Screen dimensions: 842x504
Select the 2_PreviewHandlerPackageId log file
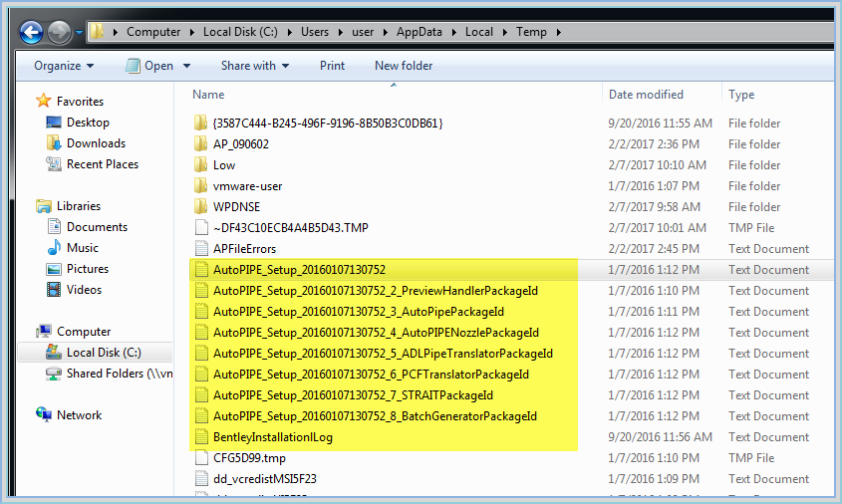pyautogui.click(x=376, y=291)
